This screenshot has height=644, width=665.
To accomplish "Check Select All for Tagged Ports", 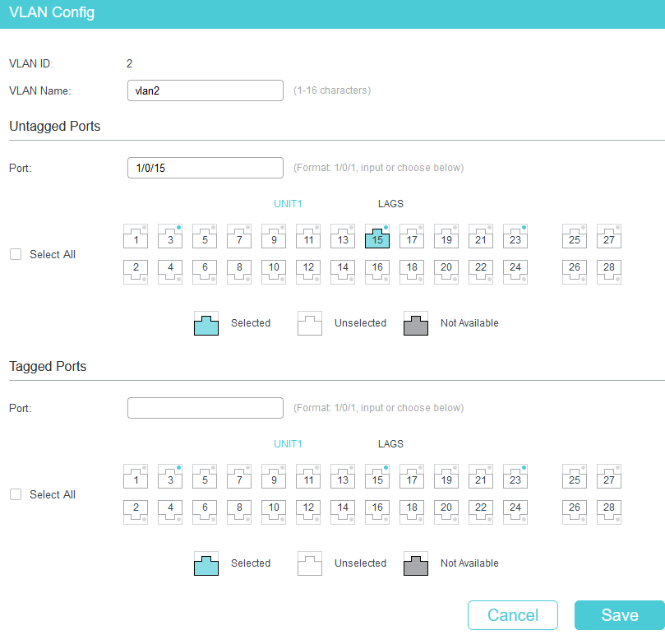I will pos(16,494).
